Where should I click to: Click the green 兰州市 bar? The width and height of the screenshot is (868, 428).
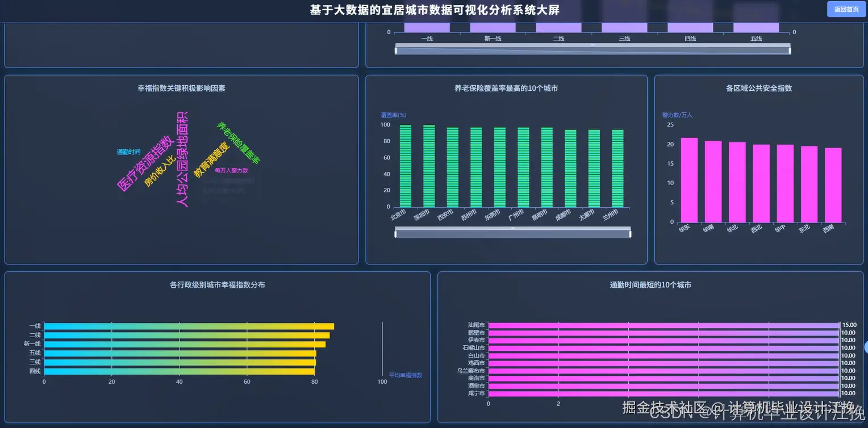[x=617, y=169]
